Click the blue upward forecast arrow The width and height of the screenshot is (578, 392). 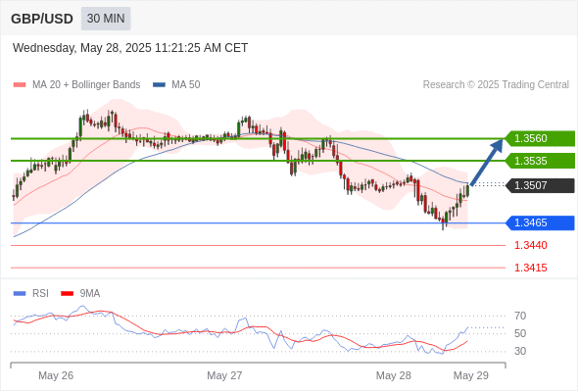click(x=487, y=162)
